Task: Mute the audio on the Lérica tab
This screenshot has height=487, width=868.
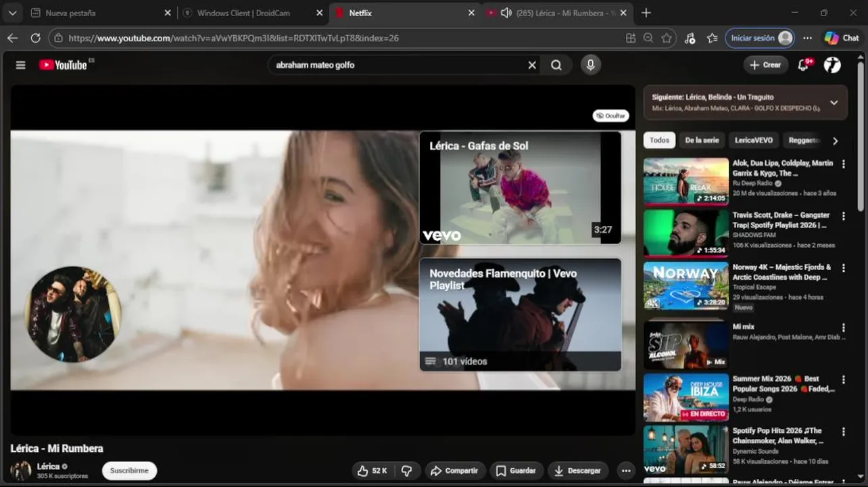Action: click(x=506, y=13)
